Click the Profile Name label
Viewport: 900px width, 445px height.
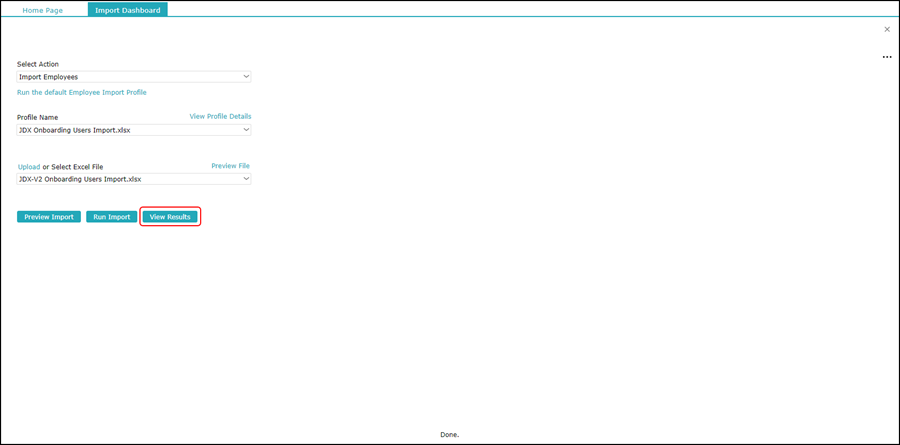tap(38, 117)
